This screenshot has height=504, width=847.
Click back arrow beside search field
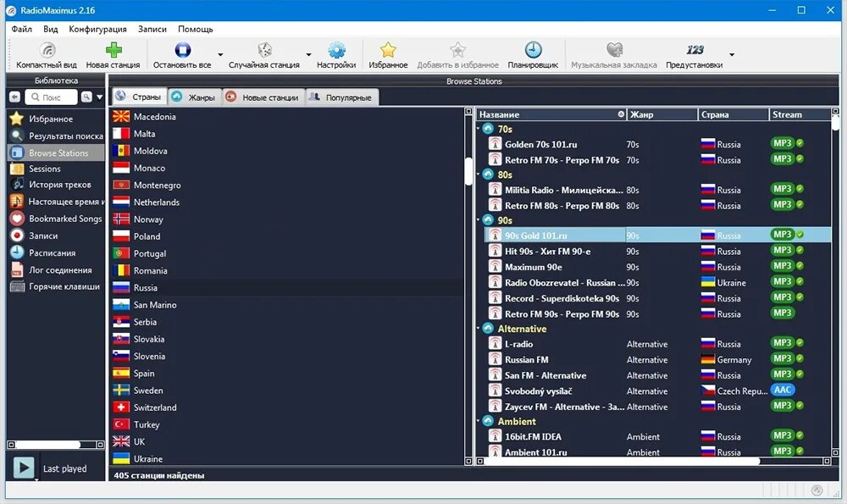click(14, 97)
